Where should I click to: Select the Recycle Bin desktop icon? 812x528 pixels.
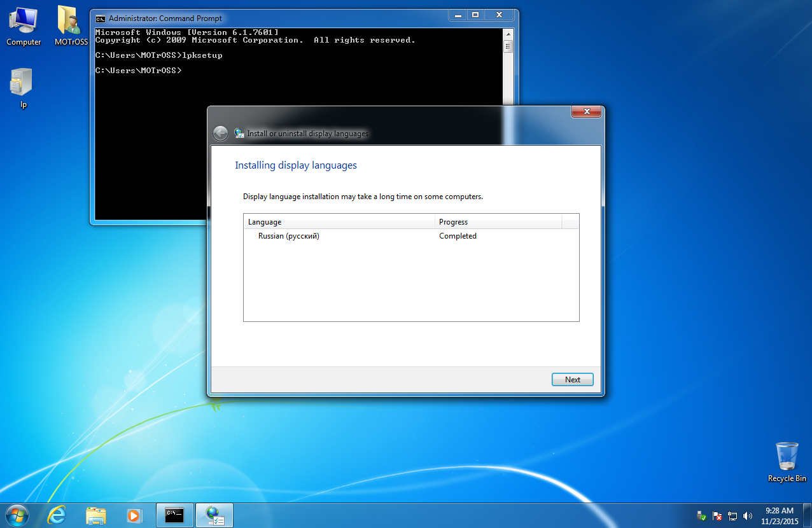pos(787,462)
